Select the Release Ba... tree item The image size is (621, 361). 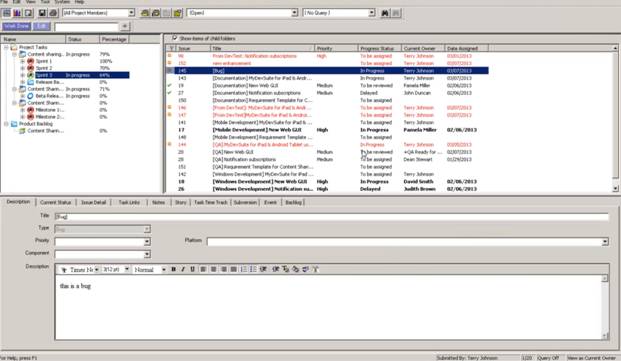49,82
